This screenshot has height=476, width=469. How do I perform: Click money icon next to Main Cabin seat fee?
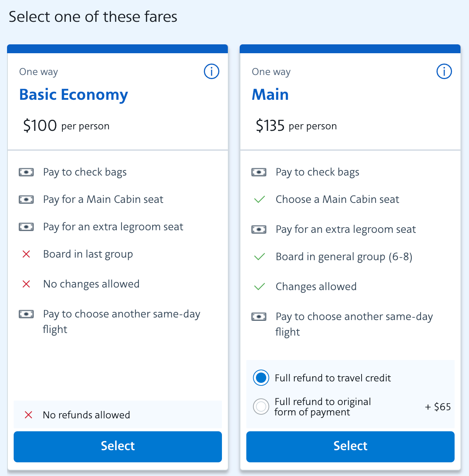pyautogui.click(x=26, y=200)
